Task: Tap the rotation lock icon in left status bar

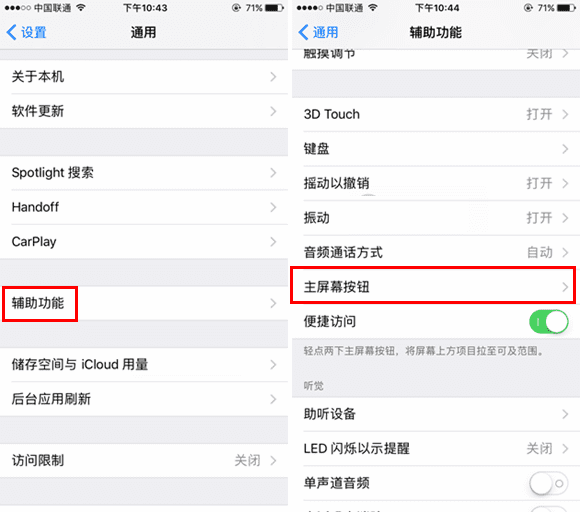Action: (236, 8)
